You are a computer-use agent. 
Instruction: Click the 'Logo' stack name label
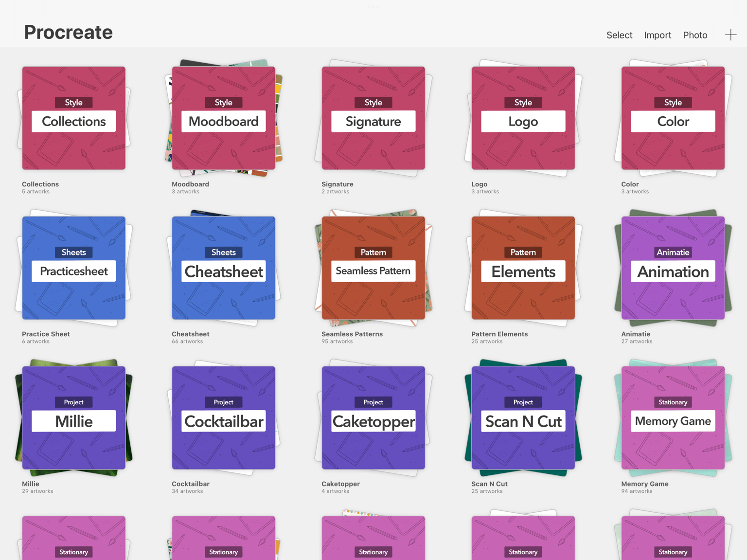(x=479, y=184)
